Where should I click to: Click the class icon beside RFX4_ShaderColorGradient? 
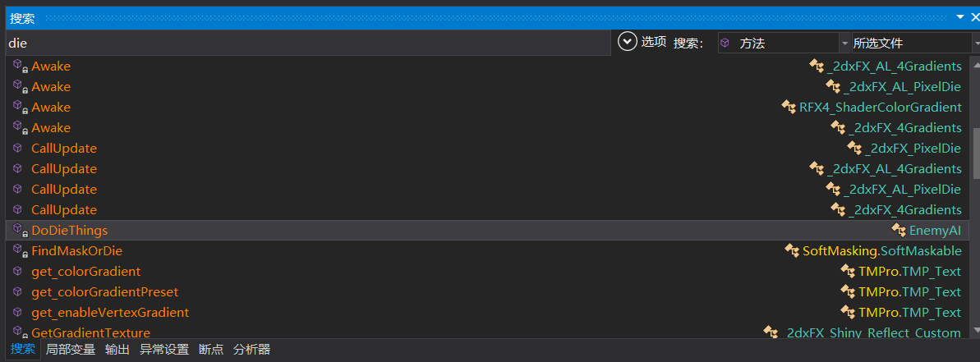point(789,108)
